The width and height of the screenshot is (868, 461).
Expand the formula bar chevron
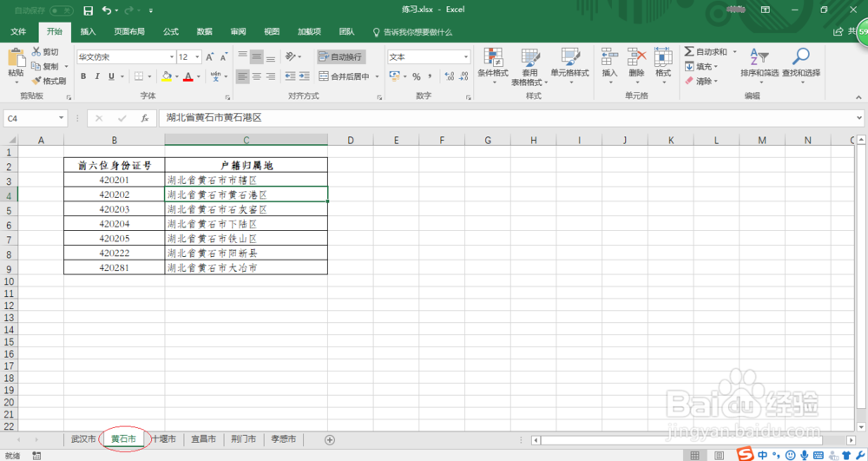click(859, 118)
